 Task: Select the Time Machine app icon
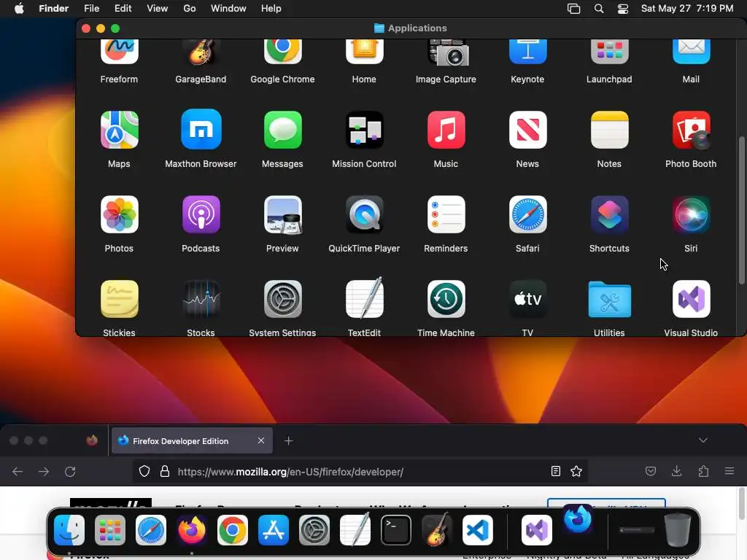pos(446,299)
